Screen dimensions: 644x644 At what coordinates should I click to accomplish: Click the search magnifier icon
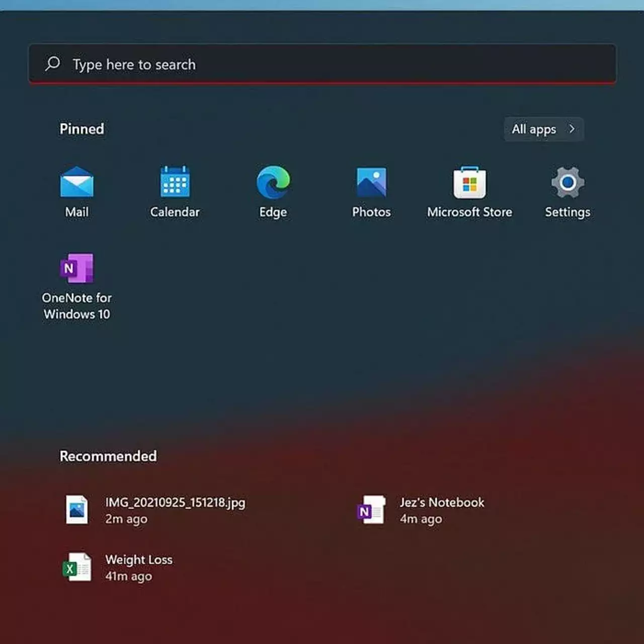(x=52, y=64)
